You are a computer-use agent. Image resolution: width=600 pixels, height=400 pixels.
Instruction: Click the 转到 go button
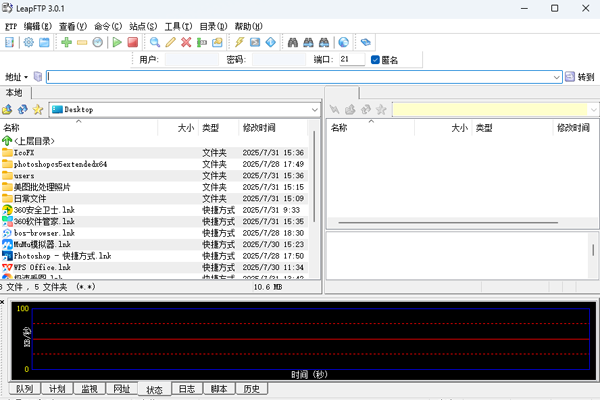tap(579, 76)
